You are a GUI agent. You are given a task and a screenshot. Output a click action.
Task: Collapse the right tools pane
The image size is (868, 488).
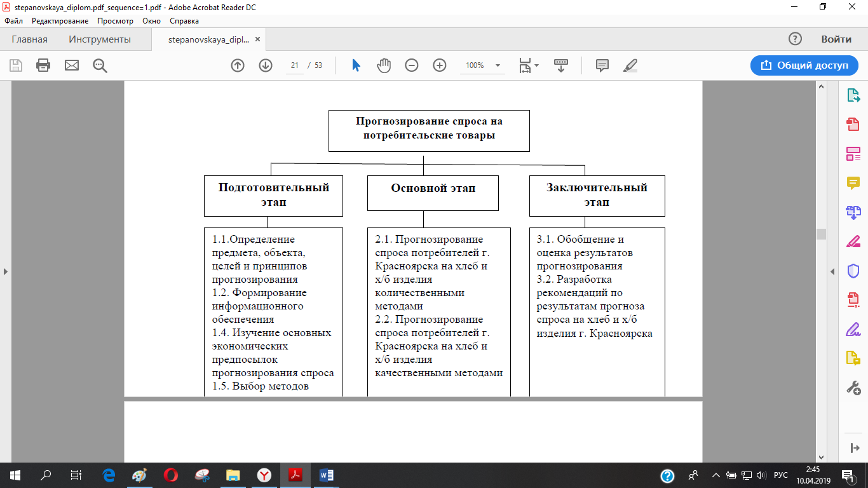[832, 271]
